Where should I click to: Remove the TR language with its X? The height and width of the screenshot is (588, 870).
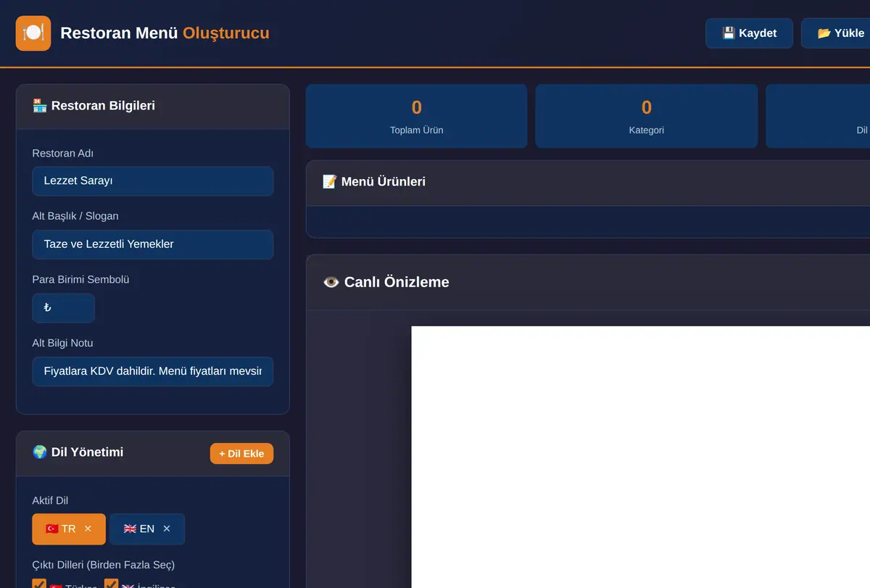coord(88,529)
